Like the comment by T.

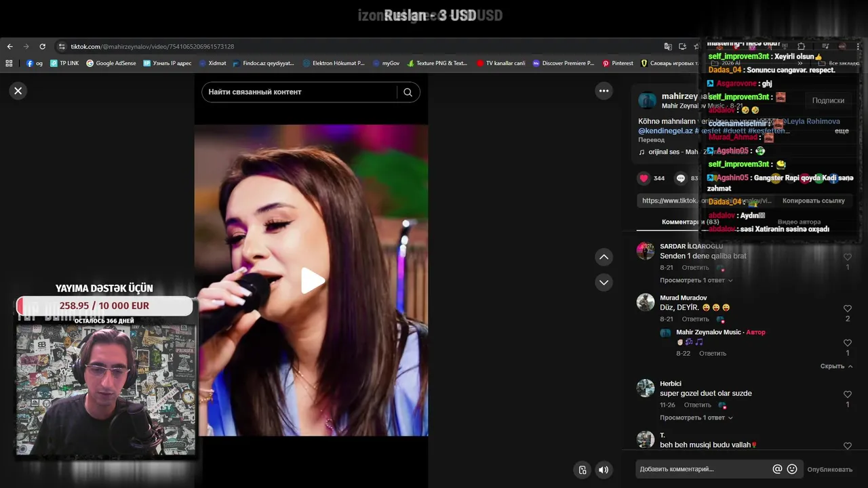tap(847, 446)
